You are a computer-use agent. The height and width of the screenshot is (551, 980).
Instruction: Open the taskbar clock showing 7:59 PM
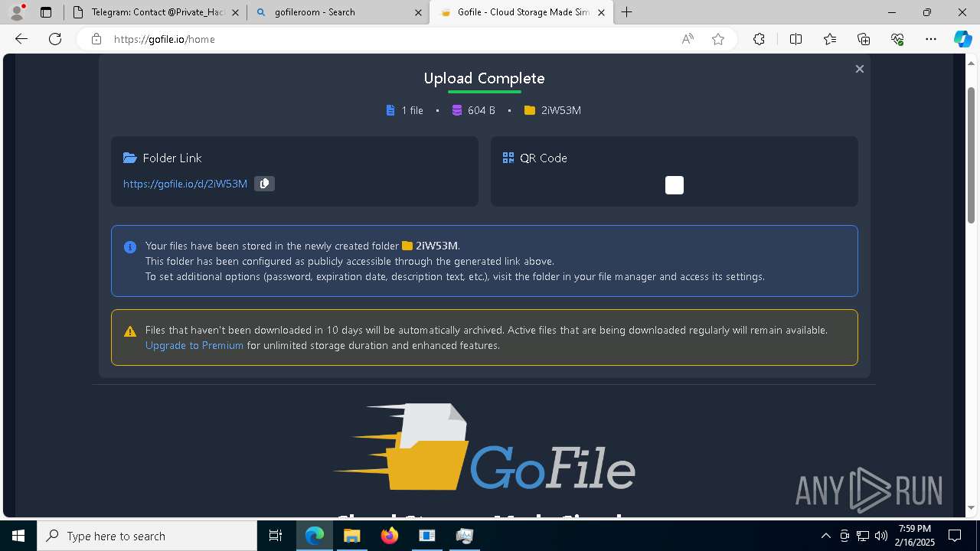(915, 536)
